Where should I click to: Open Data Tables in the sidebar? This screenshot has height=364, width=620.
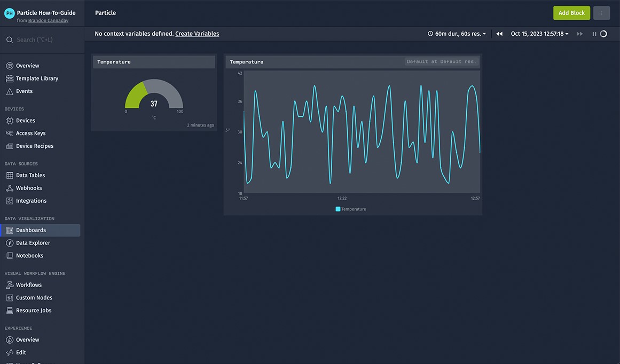pos(30,175)
